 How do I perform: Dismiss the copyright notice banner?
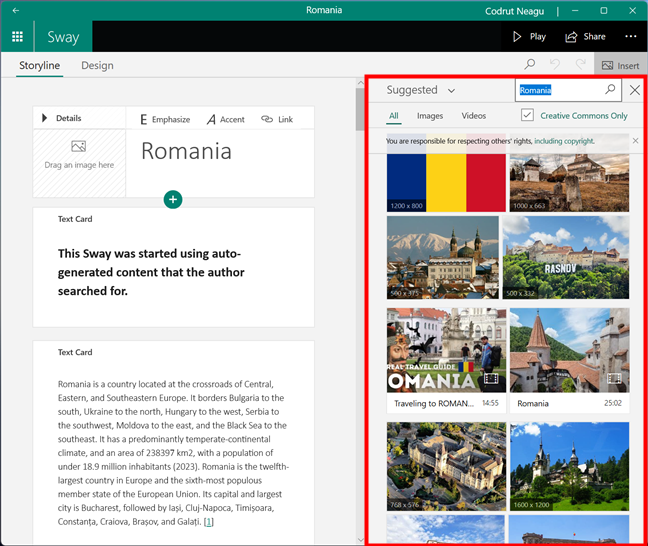pyautogui.click(x=635, y=141)
